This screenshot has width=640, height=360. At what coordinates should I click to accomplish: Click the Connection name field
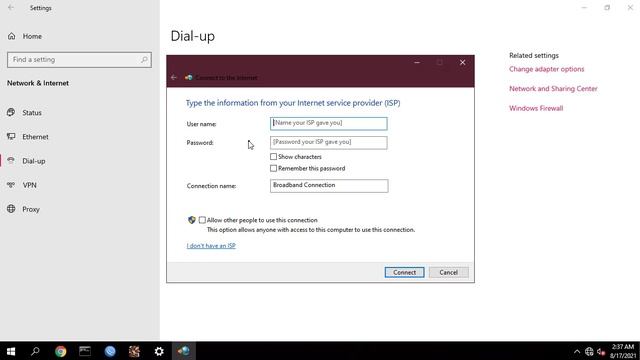tap(329, 186)
